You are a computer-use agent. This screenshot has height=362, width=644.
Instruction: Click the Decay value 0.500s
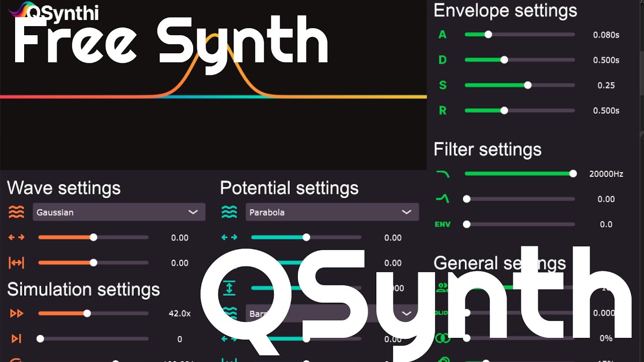pyautogui.click(x=606, y=60)
